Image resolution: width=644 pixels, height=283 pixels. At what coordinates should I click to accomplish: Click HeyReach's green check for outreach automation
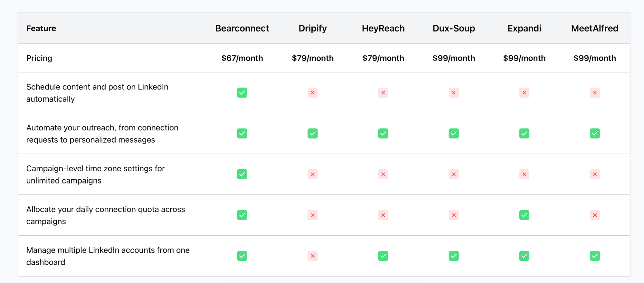coord(383,133)
